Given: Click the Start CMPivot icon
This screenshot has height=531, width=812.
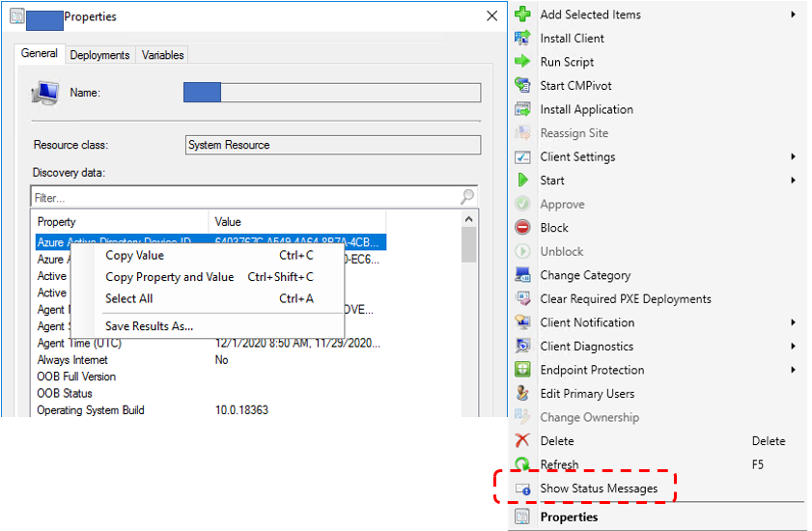Looking at the screenshot, I should coord(522,85).
